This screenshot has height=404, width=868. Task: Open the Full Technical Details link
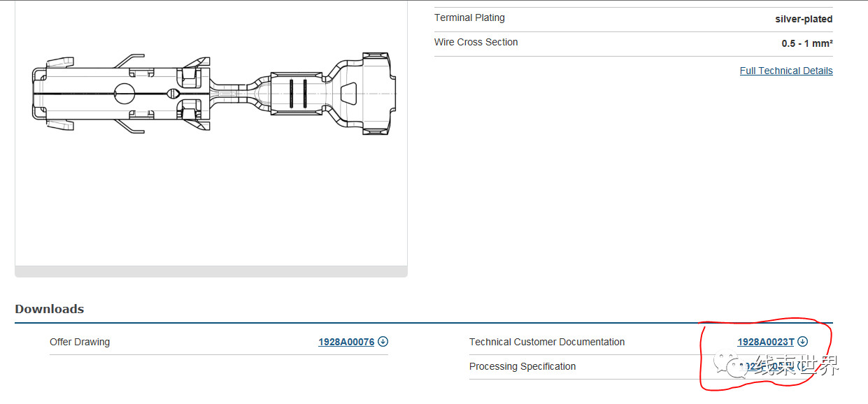786,71
